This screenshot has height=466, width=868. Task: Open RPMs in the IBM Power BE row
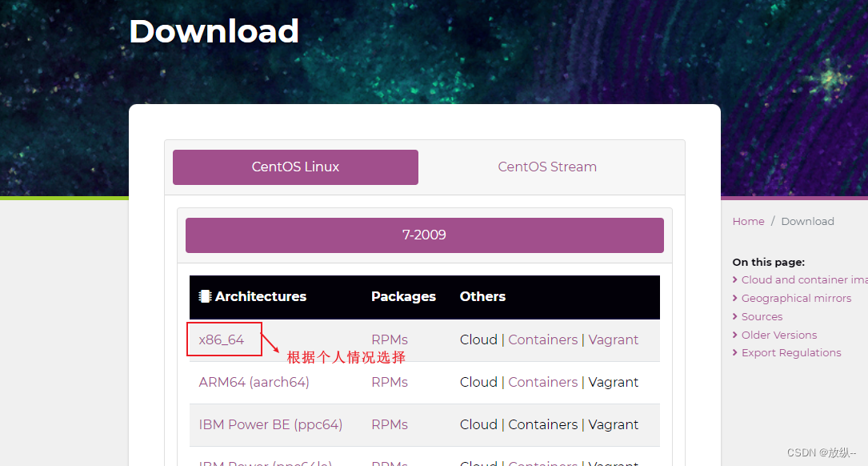click(x=390, y=424)
